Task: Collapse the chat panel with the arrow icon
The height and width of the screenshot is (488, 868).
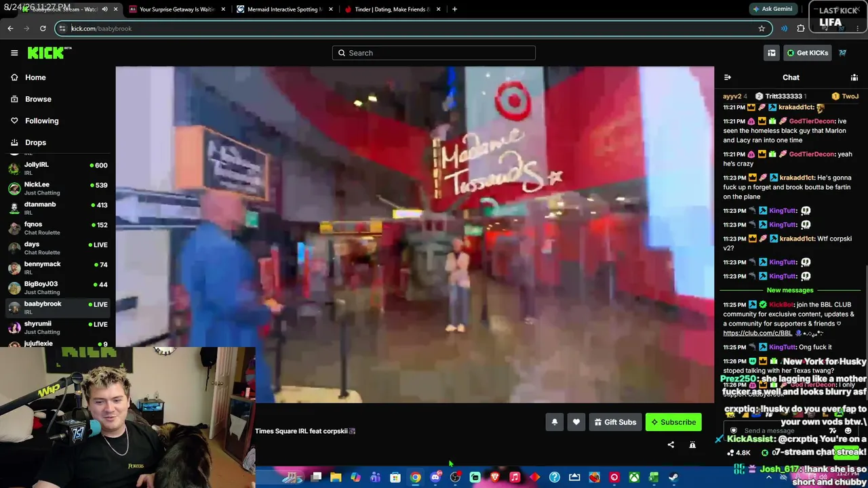Action: pos(727,77)
